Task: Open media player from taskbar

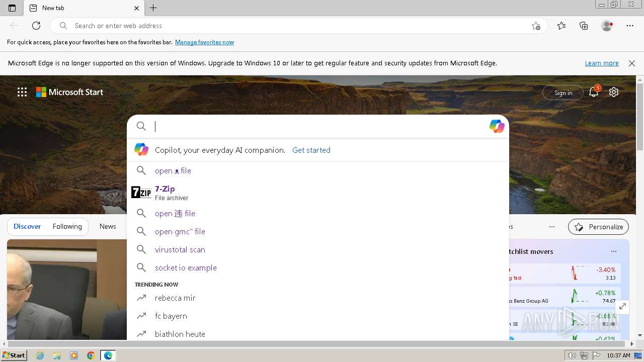Action: [74, 355]
